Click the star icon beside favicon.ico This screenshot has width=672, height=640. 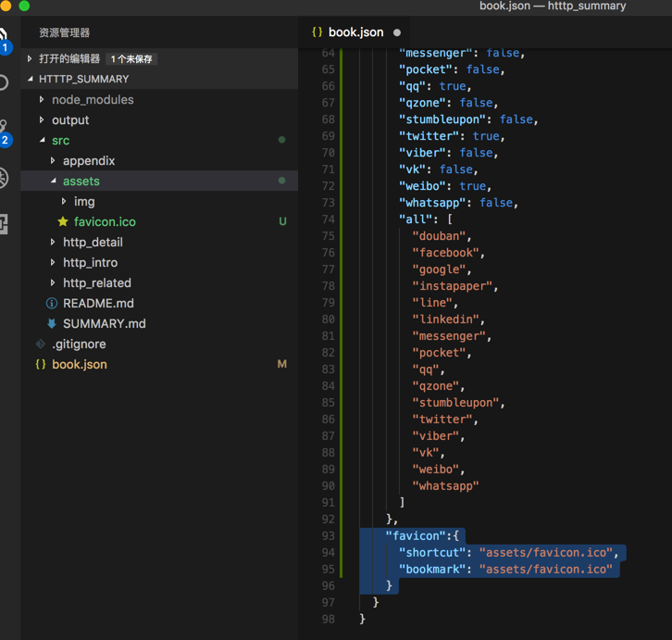tap(63, 222)
